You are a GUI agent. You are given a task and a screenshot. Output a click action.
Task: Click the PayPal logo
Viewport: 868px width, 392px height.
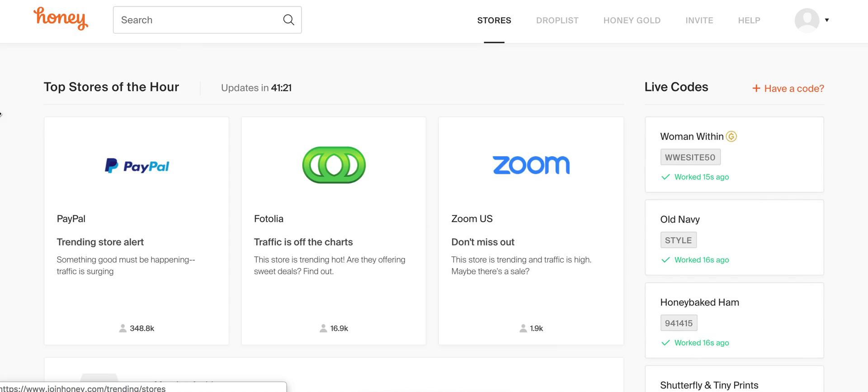(x=137, y=166)
